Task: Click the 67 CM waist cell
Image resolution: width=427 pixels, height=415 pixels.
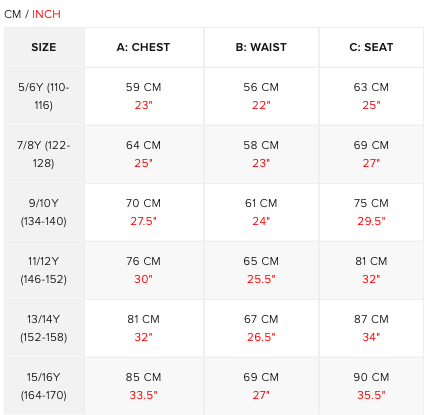Action: 261,328
